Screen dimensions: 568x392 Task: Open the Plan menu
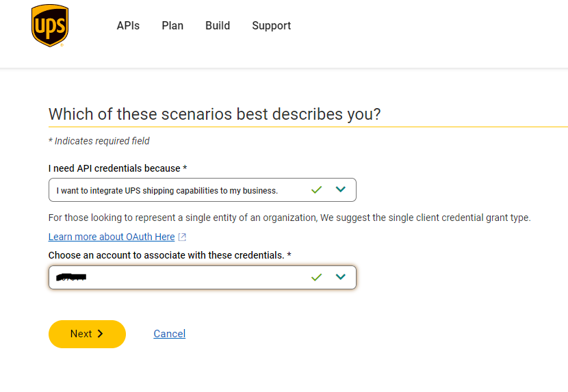coord(172,26)
